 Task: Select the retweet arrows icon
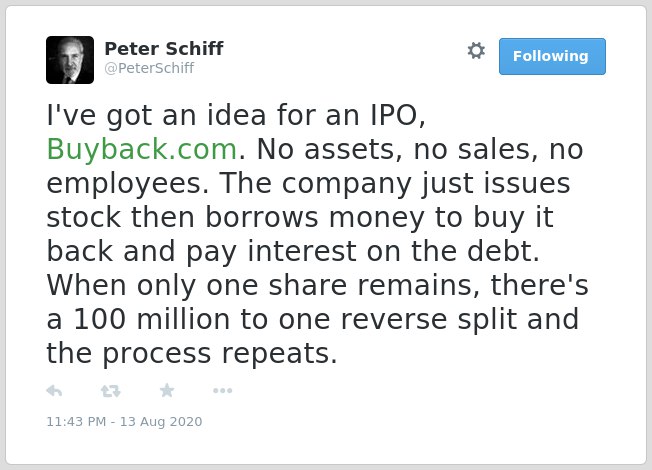pos(111,391)
